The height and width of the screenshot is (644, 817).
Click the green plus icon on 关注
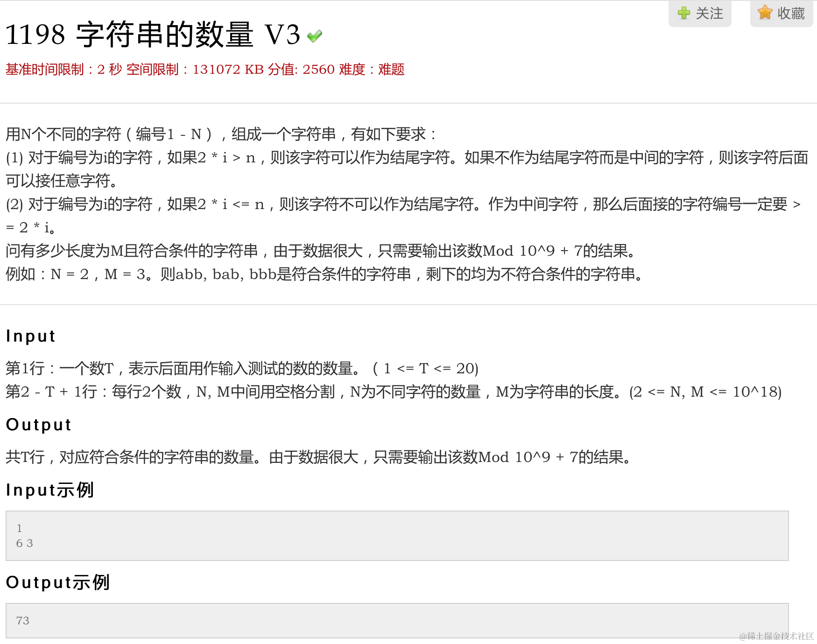tap(683, 13)
